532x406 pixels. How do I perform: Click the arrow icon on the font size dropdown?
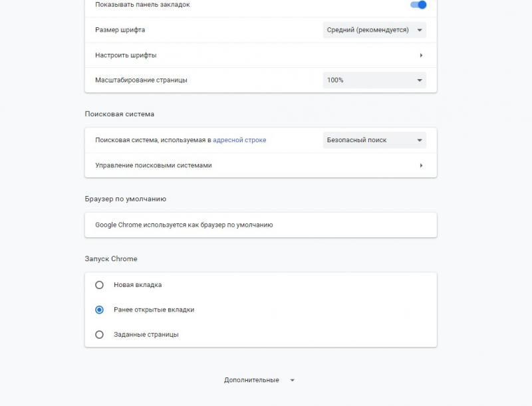tap(421, 29)
